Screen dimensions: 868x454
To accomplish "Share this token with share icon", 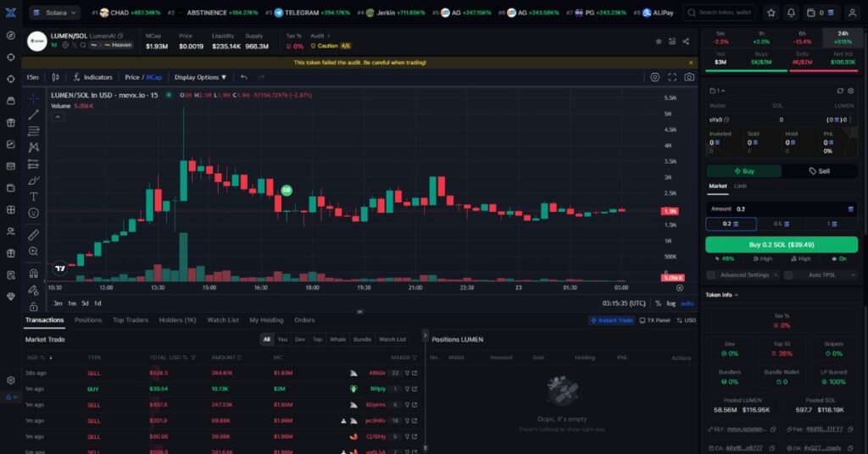I will coord(686,42).
